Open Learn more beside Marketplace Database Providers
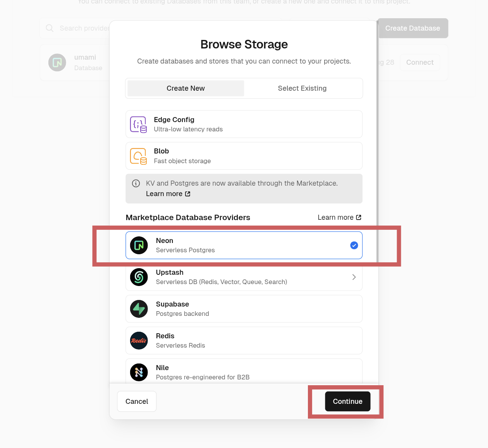Screen dimensions: 488x448 (339, 217)
